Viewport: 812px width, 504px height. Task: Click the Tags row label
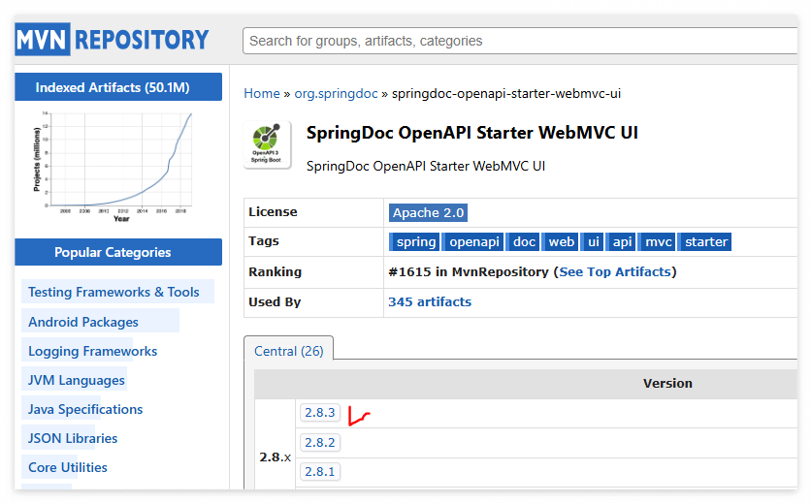pos(264,240)
